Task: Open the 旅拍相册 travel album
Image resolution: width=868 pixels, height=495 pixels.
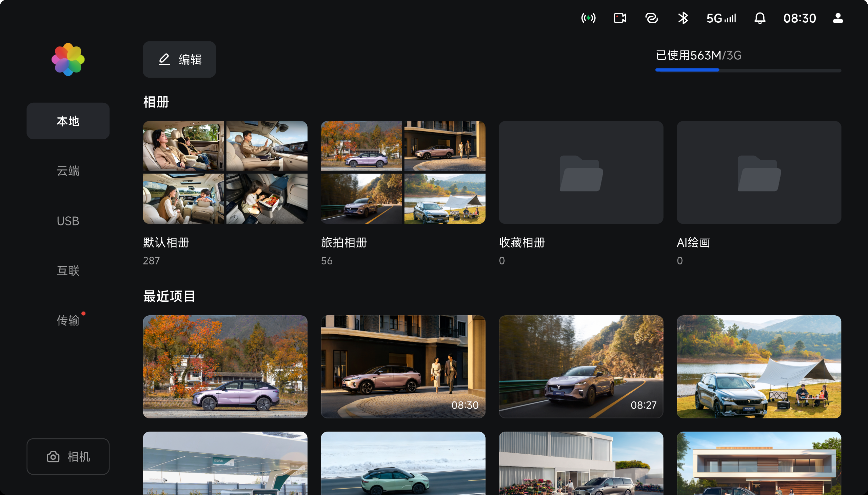Action: pyautogui.click(x=403, y=172)
